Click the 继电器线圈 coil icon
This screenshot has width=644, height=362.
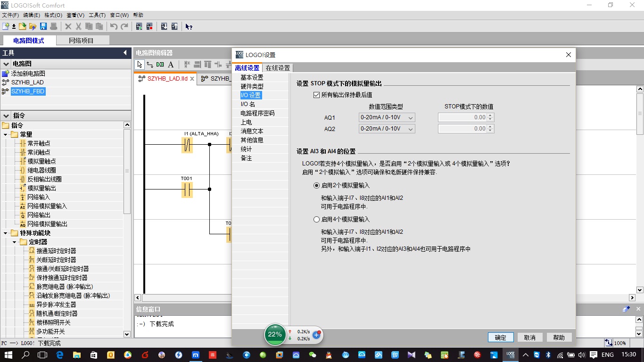tap(23, 170)
